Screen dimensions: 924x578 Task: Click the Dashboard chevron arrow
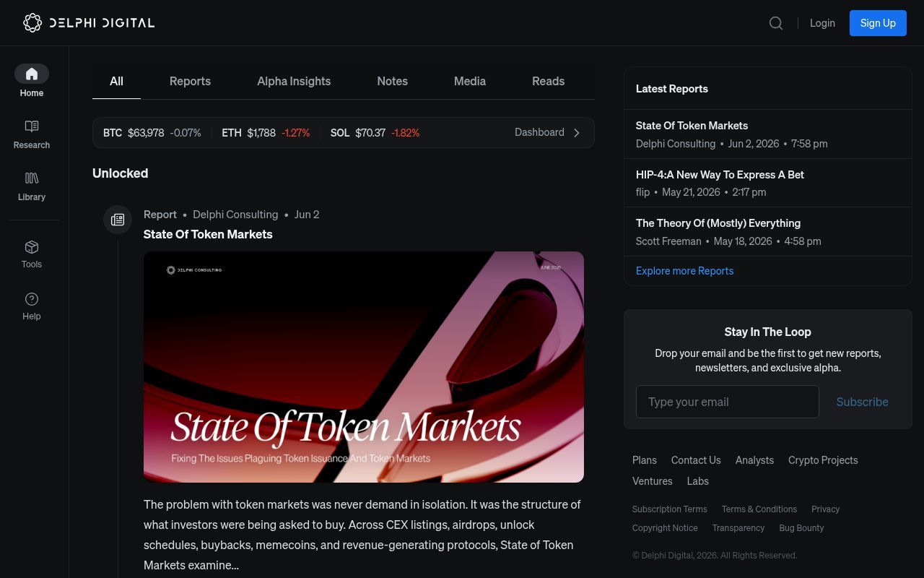577,133
